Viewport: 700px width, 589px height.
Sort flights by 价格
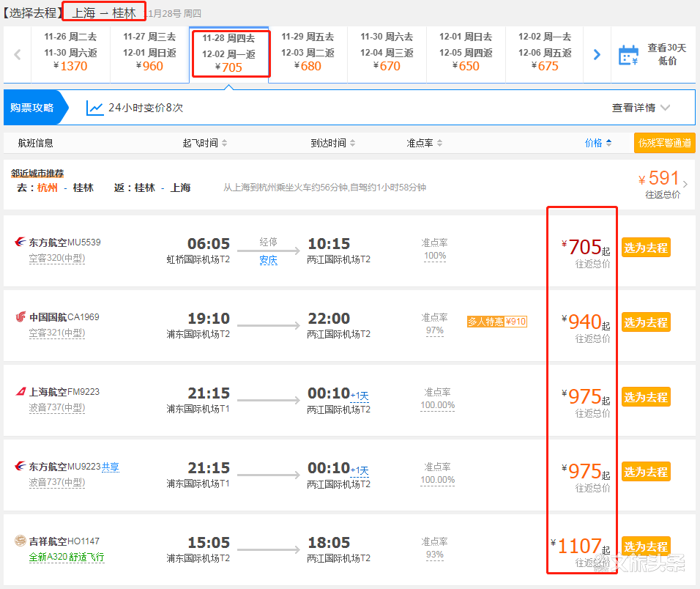pyautogui.click(x=598, y=143)
